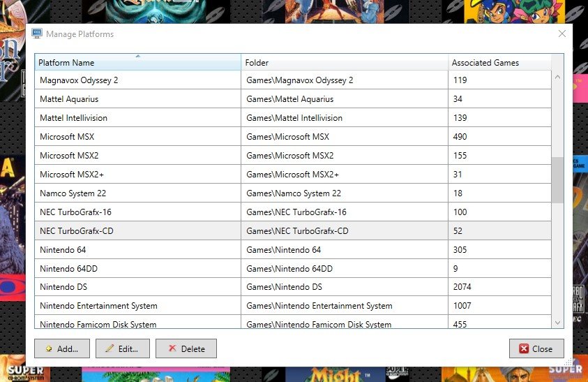
Task: Open Edit for the selected platform
Action: point(123,348)
